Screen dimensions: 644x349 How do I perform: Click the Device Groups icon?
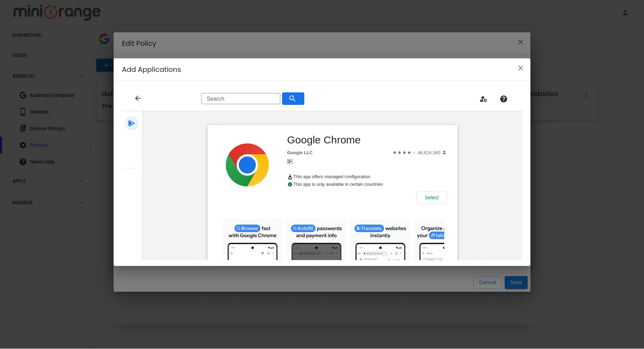pos(23,128)
